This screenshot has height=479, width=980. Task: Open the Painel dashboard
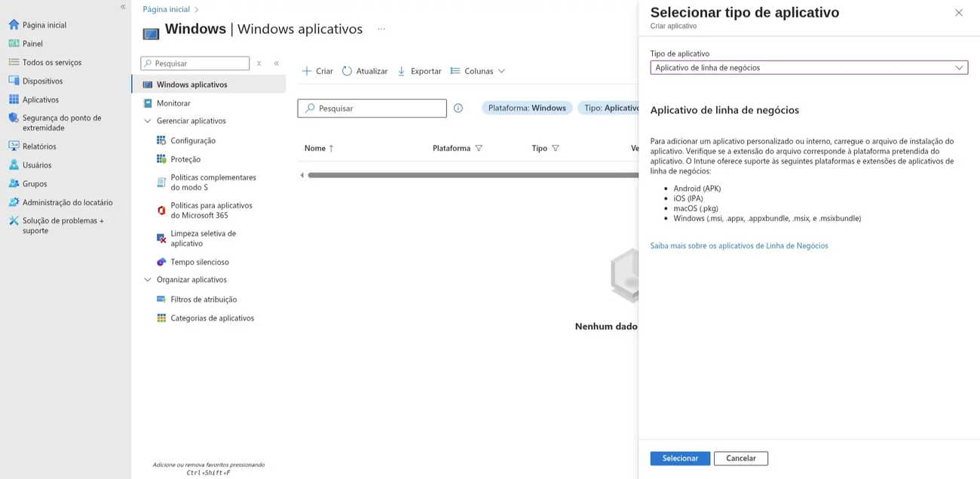coord(26,44)
